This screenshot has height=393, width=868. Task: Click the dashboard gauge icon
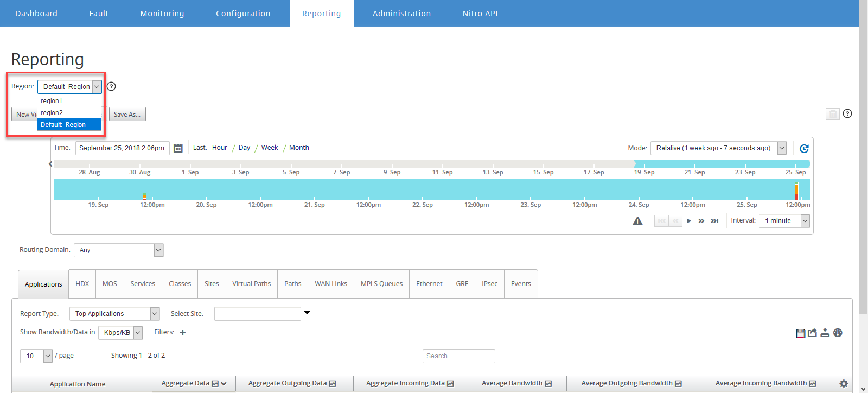pyautogui.click(x=838, y=333)
